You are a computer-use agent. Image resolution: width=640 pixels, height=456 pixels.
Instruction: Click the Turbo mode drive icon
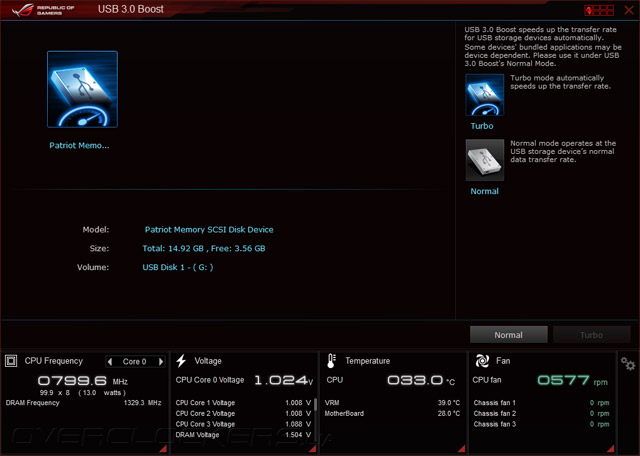[x=484, y=95]
